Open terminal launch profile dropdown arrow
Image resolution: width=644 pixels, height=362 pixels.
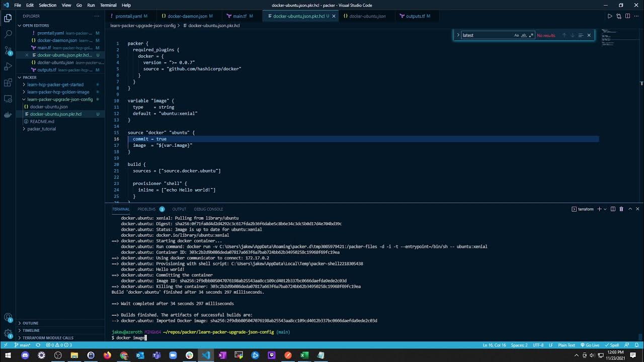click(x=605, y=209)
